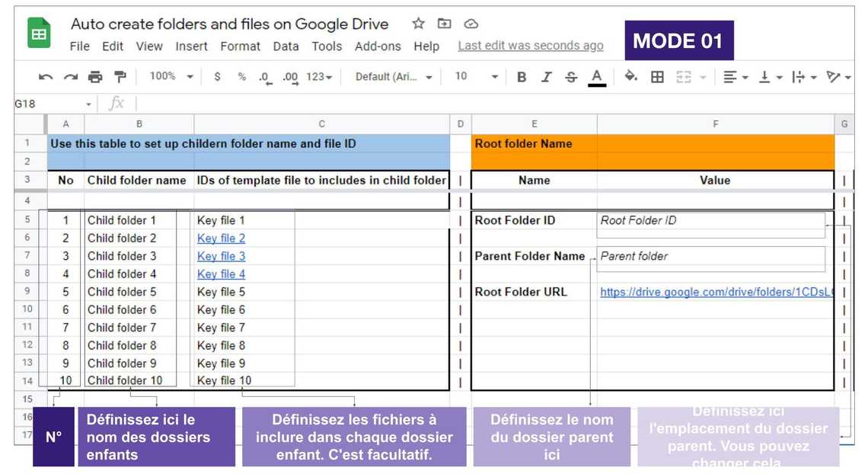Open the Google Sheets home icon
This screenshot has width=868, height=474.
coord(39,34)
